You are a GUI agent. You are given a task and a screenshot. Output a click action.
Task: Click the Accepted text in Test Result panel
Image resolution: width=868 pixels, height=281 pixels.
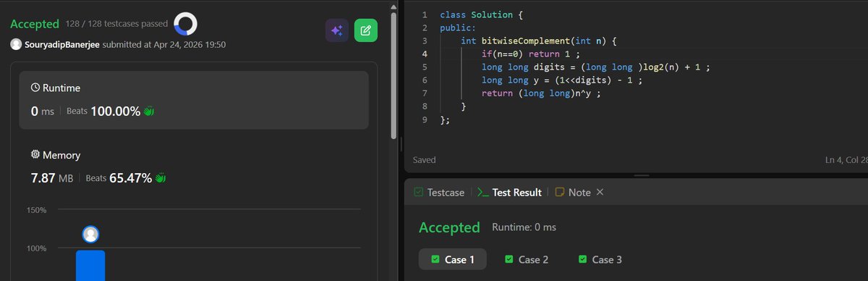tap(449, 227)
